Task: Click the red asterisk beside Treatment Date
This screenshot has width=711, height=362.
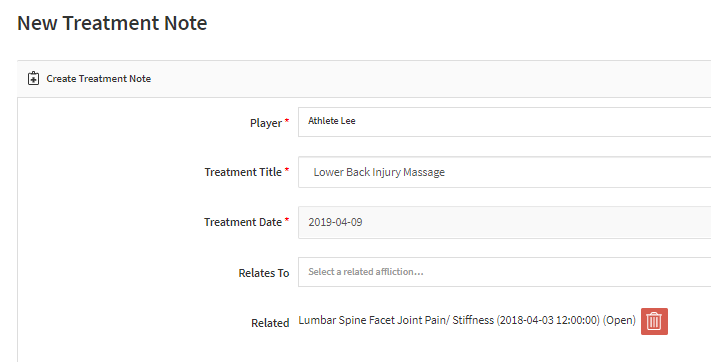Action: coord(287,220)
